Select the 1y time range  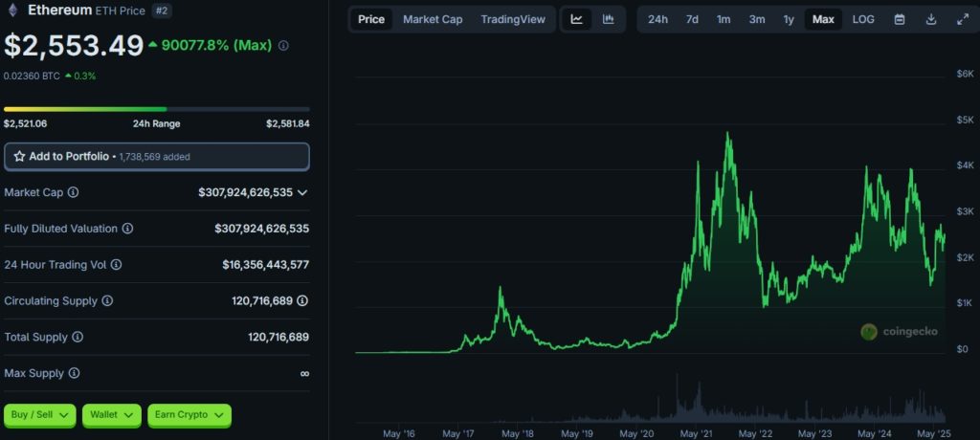pos(788,19)
